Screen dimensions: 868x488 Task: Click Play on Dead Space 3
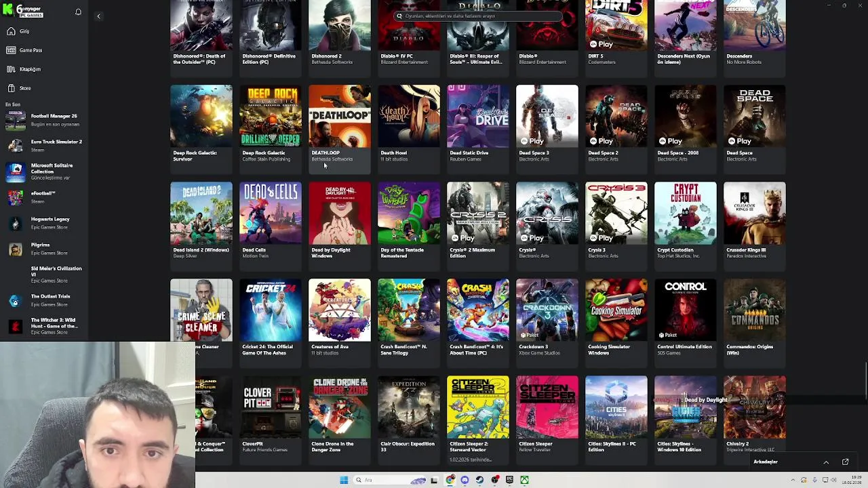click(x=532, y=141)
